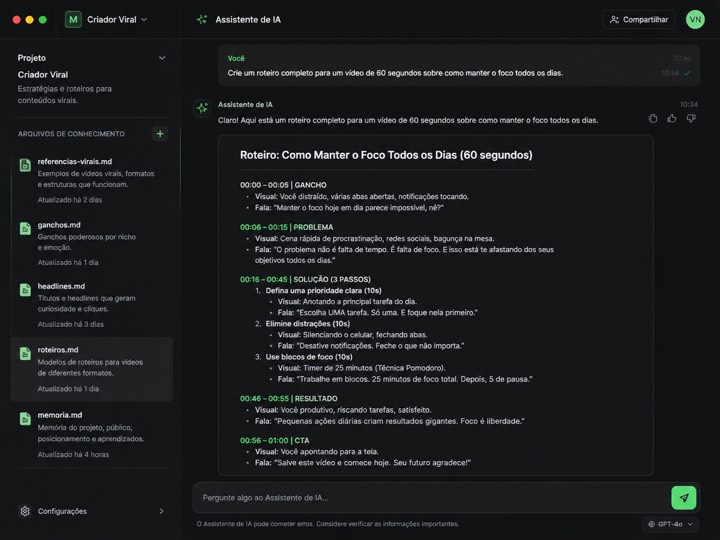Screen dimensions: 720x540
Task: Click the roteiros.md file icon
Action: [25, 353]
